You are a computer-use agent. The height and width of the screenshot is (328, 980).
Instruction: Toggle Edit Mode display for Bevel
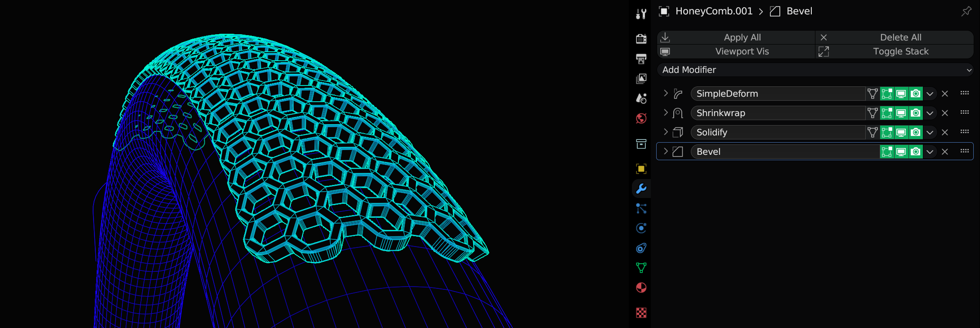click(x=887, y=152)
